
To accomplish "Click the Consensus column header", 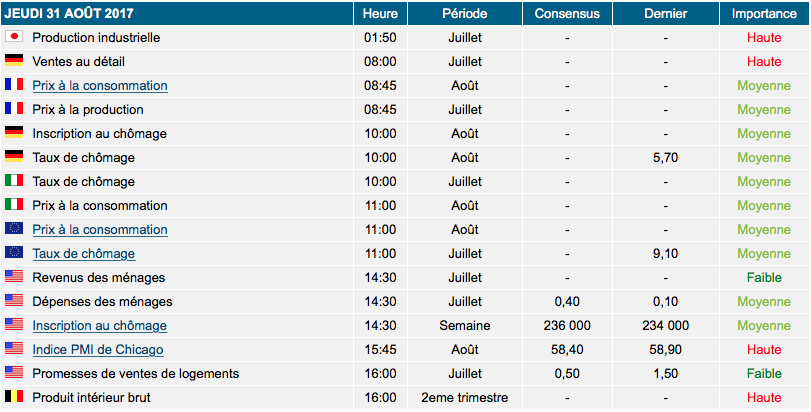I will 567,13.
